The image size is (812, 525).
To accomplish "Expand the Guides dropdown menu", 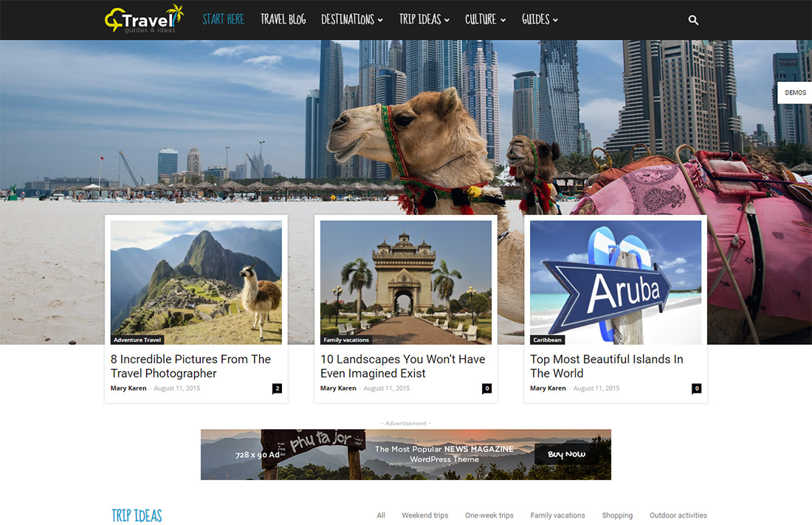I will coord(540,20).
